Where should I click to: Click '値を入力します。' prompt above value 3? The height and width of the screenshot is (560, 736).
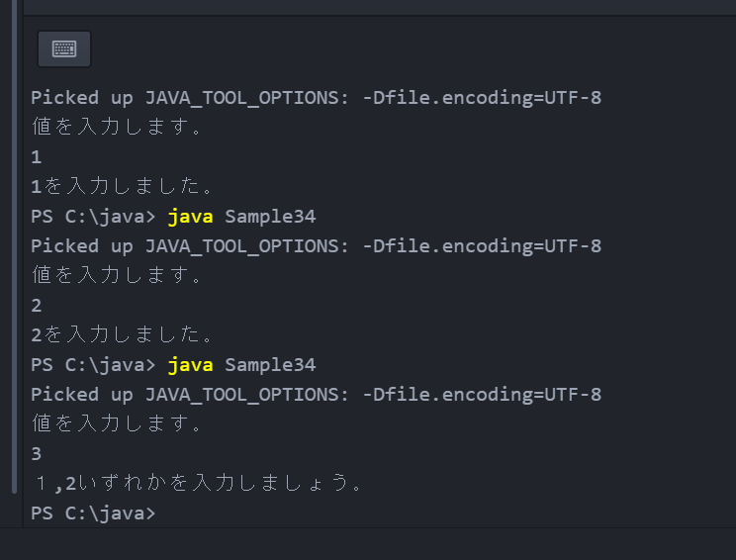click(x=117, y=423)
